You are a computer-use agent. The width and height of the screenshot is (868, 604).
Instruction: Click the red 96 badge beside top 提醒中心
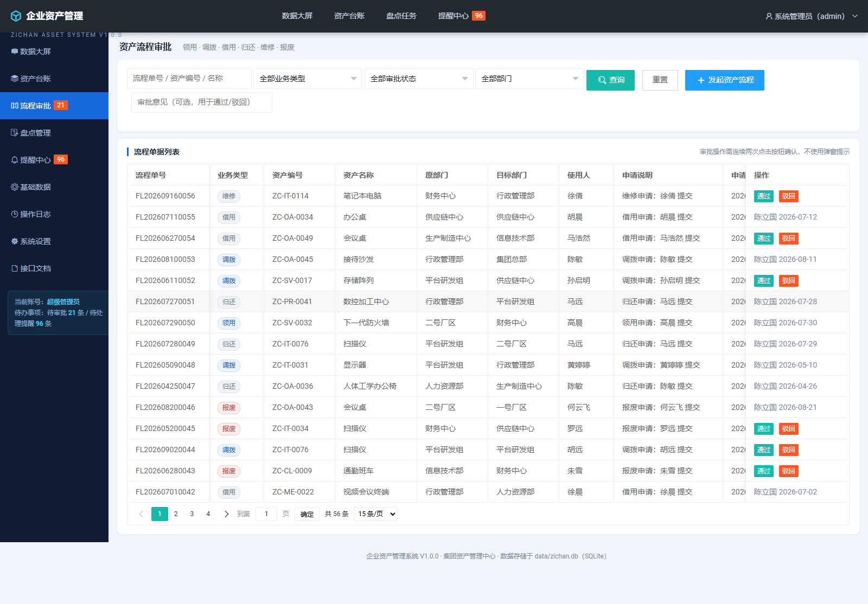(478, 16)
